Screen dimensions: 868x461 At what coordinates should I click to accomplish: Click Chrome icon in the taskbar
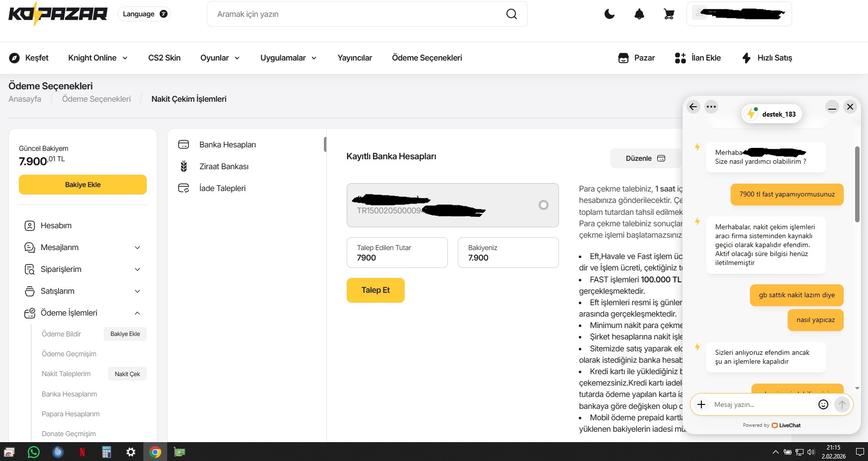[x=155, y=452]
